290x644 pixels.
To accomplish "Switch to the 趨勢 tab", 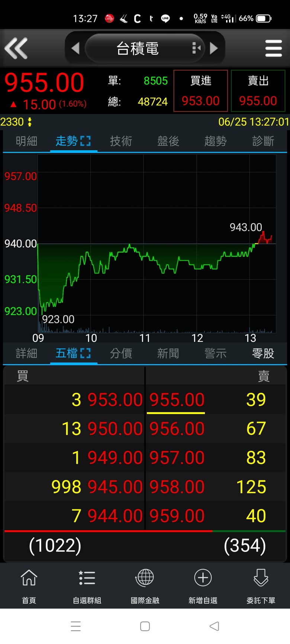I will (215, 141).
